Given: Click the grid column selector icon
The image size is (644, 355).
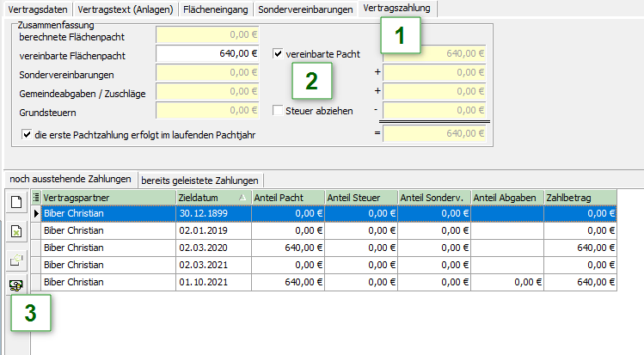Looking at the screenshot, I should [35, 198].
